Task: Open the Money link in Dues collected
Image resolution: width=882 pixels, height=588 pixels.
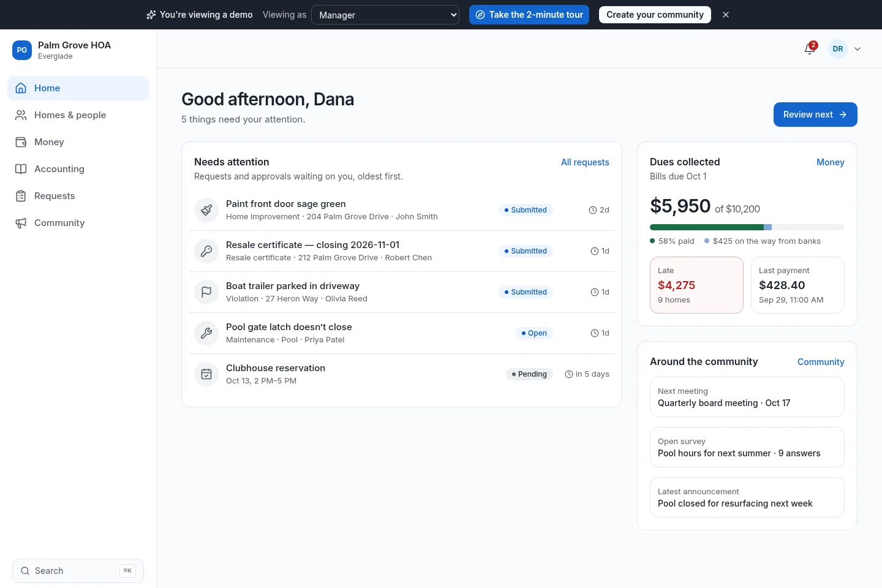Action: 831,162
